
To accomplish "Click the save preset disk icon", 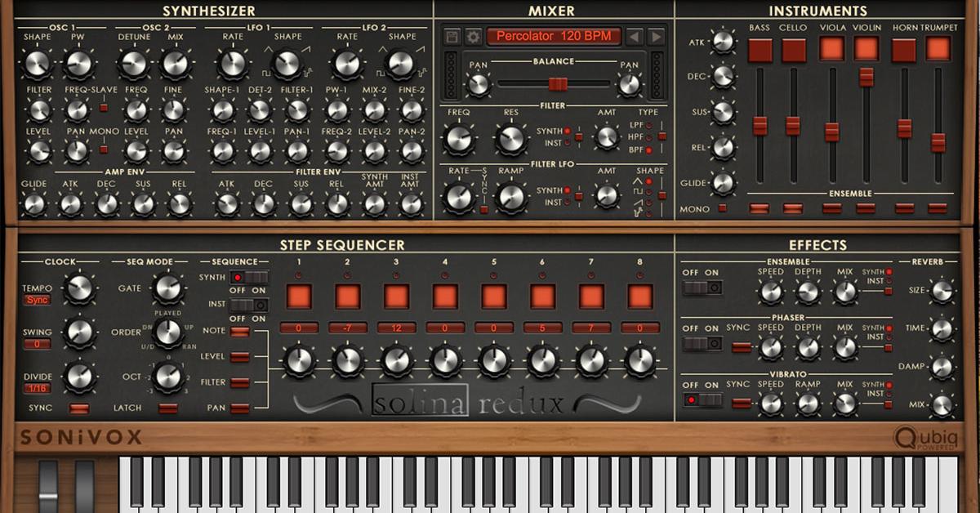I will point(452,37).
